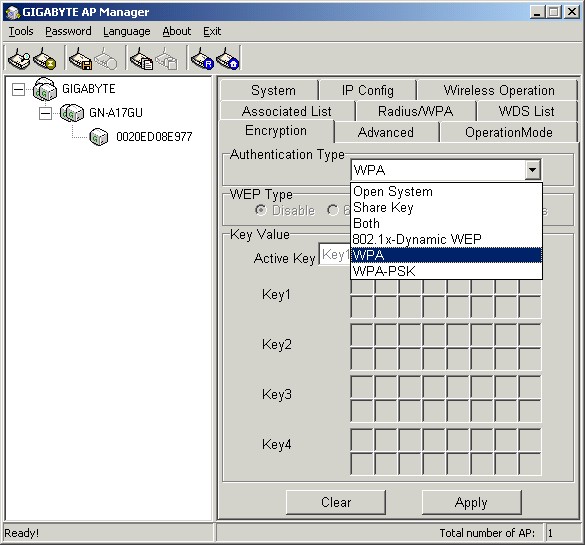Click the Active Key label
Viewport: 585px width, 545px height.
click(285, 258)
